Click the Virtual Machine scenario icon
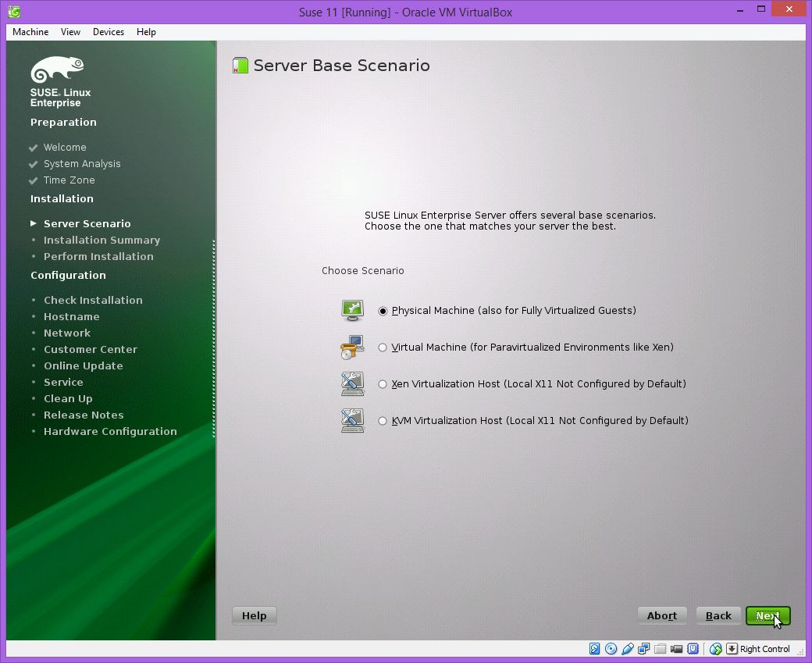Image resolution: width=812 pixels, height=663 pixels. 353,347
